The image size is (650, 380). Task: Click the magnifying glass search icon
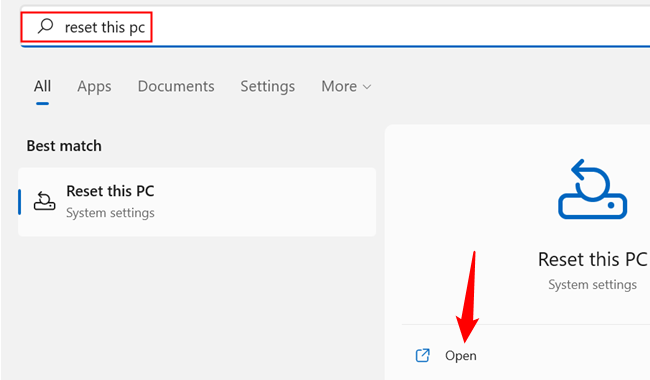coord(45,26)
